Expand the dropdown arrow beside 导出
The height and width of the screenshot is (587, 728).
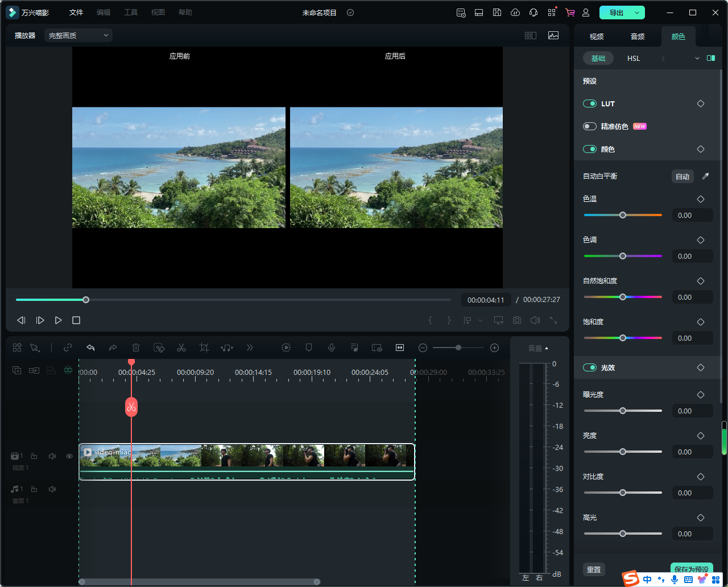click(636, 13)
